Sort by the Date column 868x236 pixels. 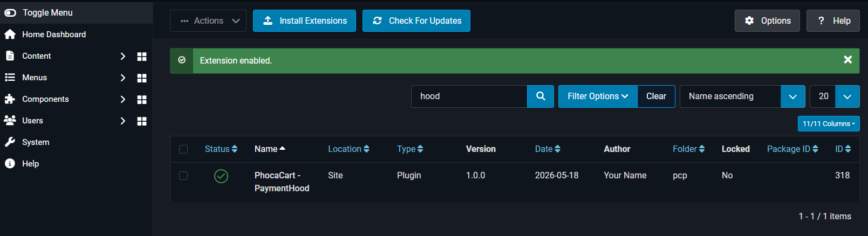coord(548,149)
